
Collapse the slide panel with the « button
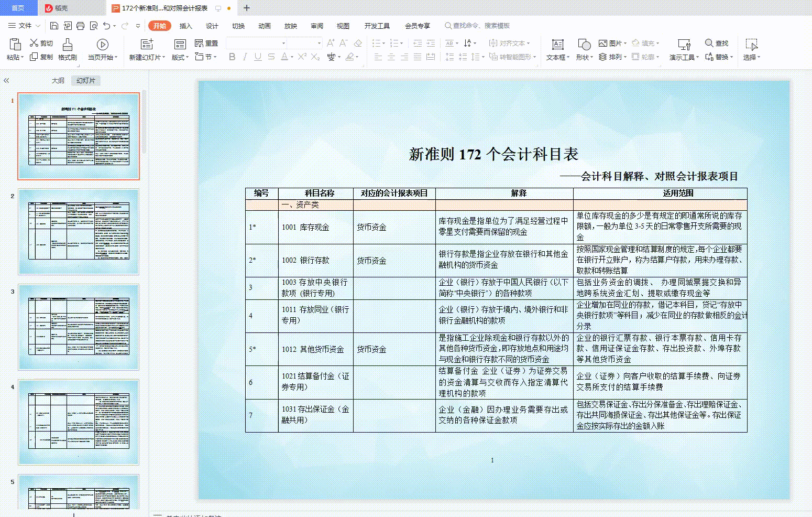tap(7, 80)
